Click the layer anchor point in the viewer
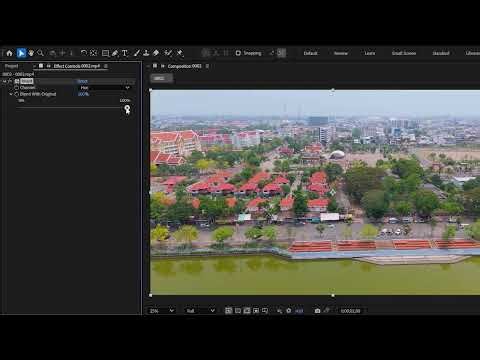Image resolution: width=480 pixels, height=360 pixels. (x=332, y=192)
